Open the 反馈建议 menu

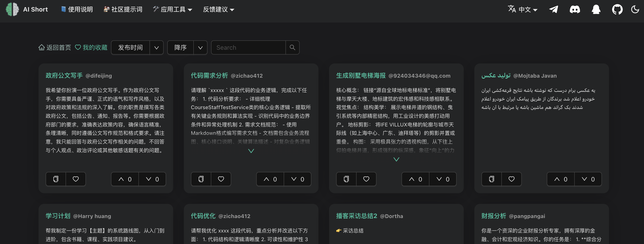pos(219,10)
